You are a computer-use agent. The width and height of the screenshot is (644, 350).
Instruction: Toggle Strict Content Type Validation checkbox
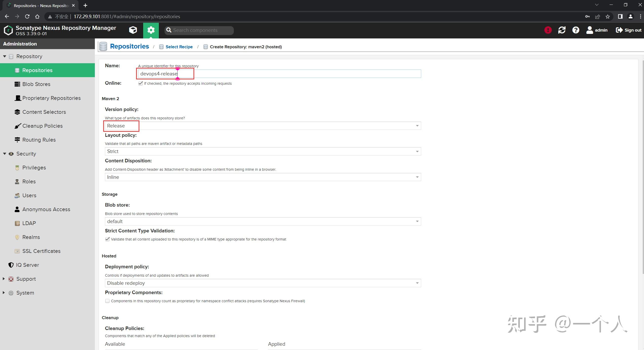108,239
